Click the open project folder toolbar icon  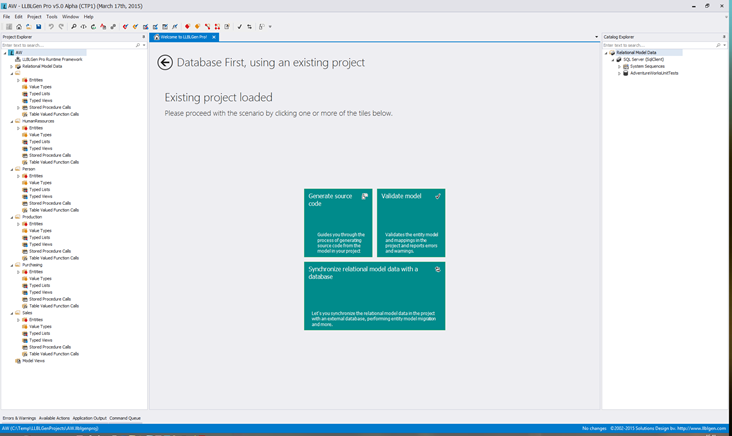(x=28, y=27)
